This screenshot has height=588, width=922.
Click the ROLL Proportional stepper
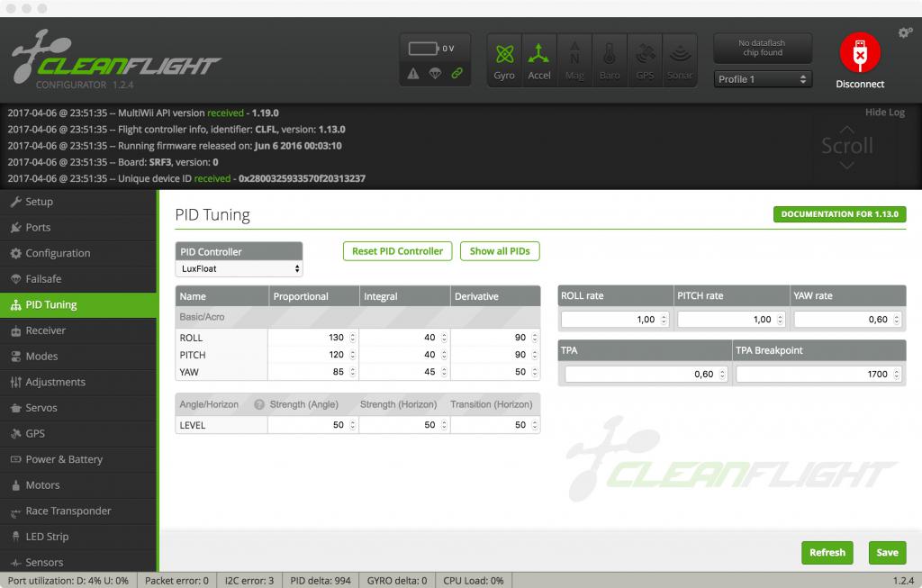pos(352,338)
